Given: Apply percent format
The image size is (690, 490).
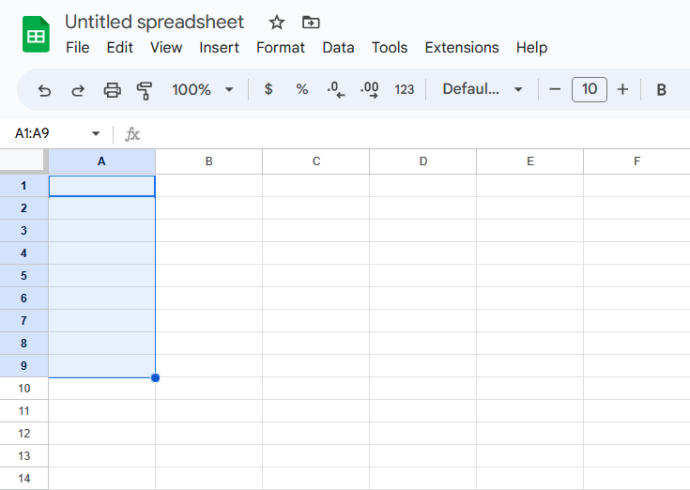Looking at the screenshot, I should (x=302, y=89).
